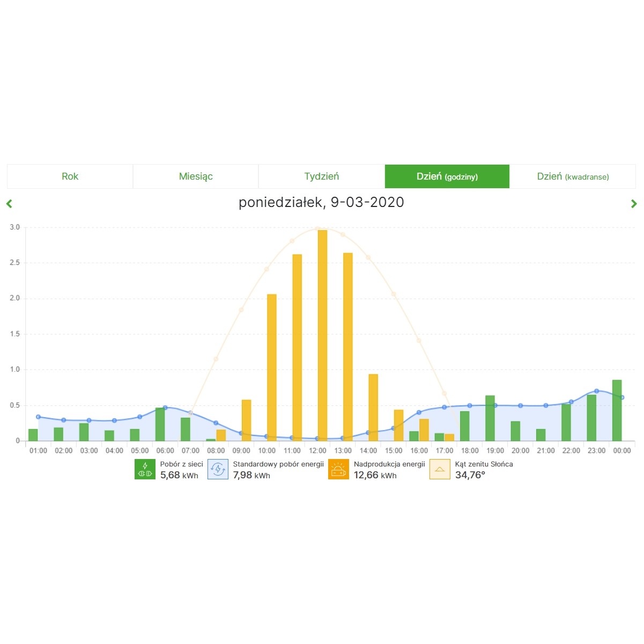Image resolution: width=644 pixels, height=644 pixels.
Task: Click the 3.0 y-axis label
Action: pyautogui.click(x=14, y=227)
